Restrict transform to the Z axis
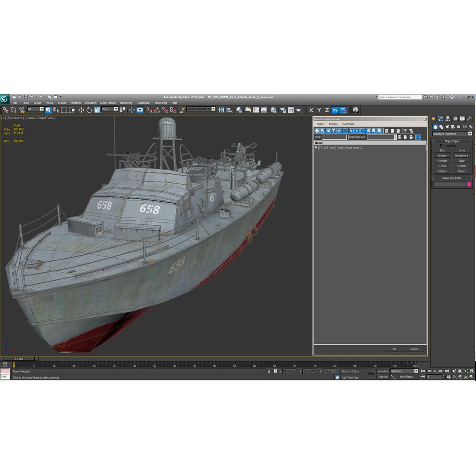 tap(327, 110)
